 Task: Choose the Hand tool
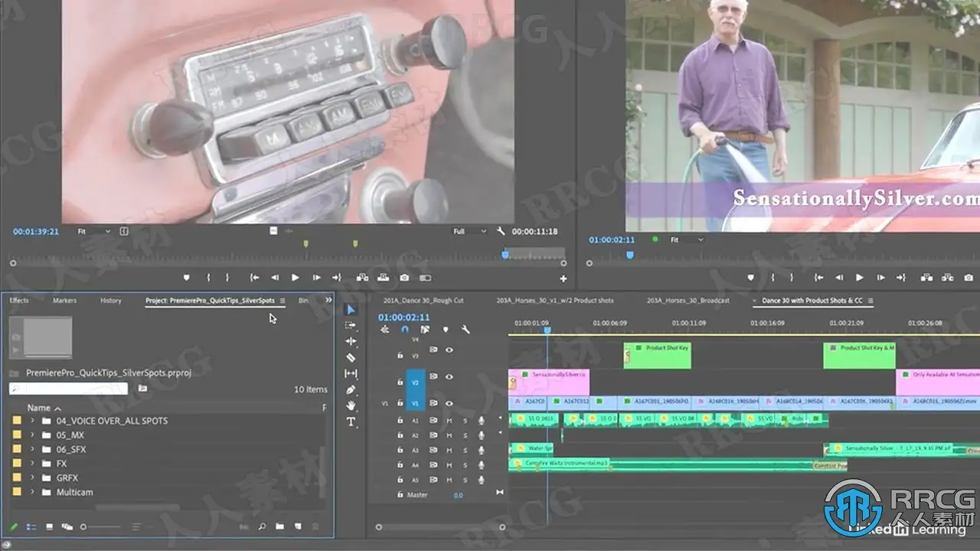351,406
